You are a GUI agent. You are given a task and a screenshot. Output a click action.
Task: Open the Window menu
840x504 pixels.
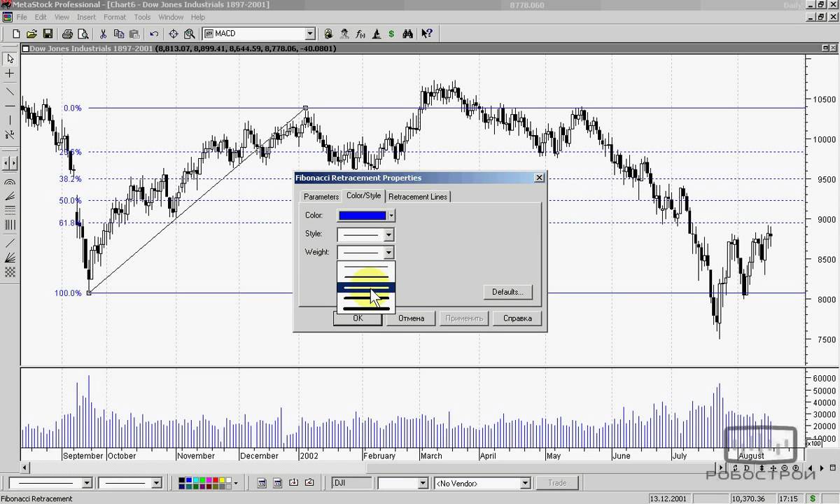[171, 17]
